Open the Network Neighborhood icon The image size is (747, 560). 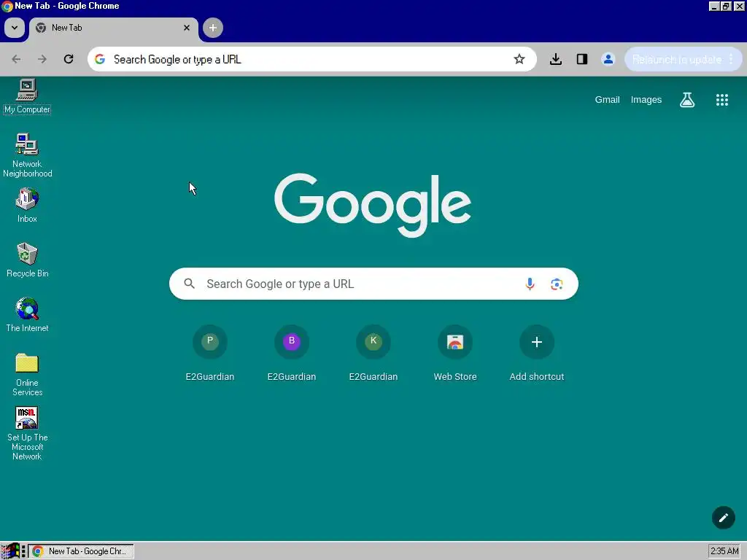(27, 155)
